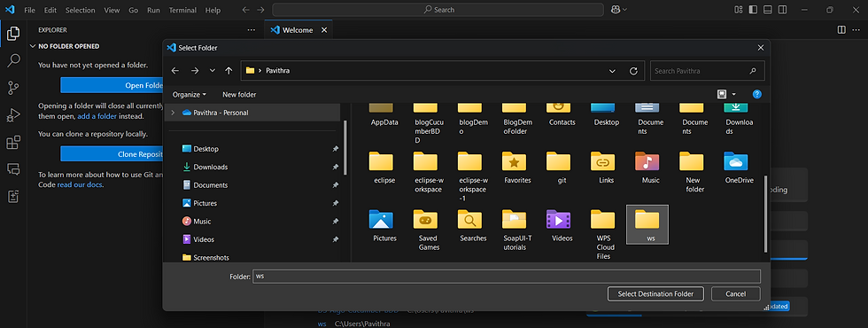This screenshot has height=328, width=868.
Task: Unpin Desktop via its pin icon
Action: point(335,149)
